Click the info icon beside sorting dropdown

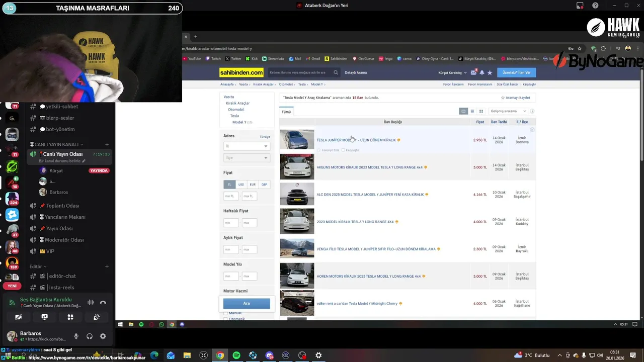532,111
